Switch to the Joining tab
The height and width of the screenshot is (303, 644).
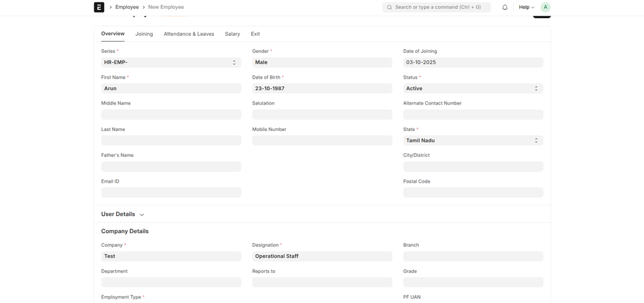tap(144, 34)
